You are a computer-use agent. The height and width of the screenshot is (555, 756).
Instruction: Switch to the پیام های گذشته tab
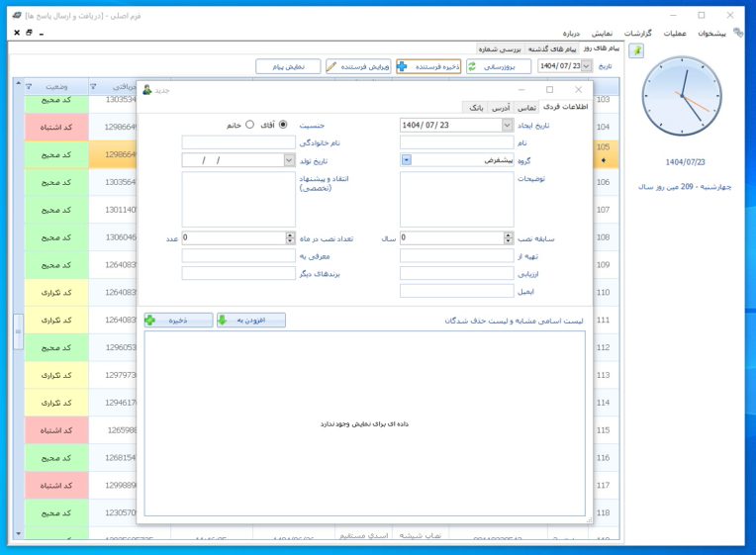pyautogui.click(x=552, y=49)
